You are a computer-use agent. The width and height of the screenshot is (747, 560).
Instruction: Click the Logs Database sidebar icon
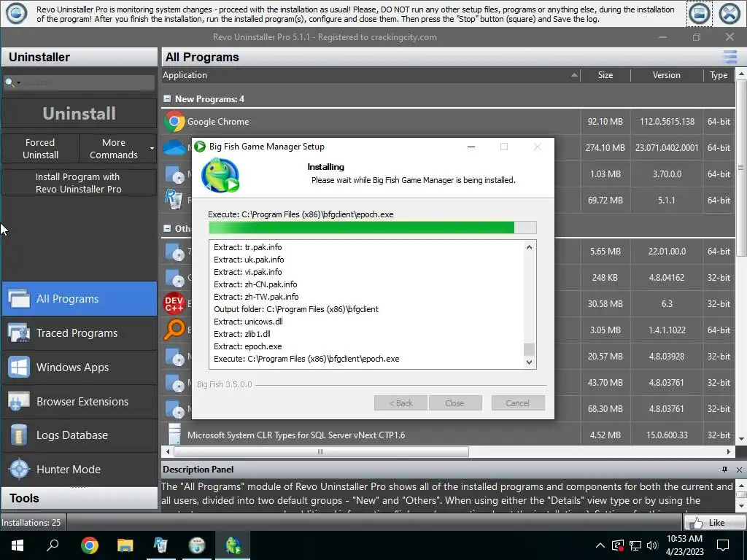(19, 435)
